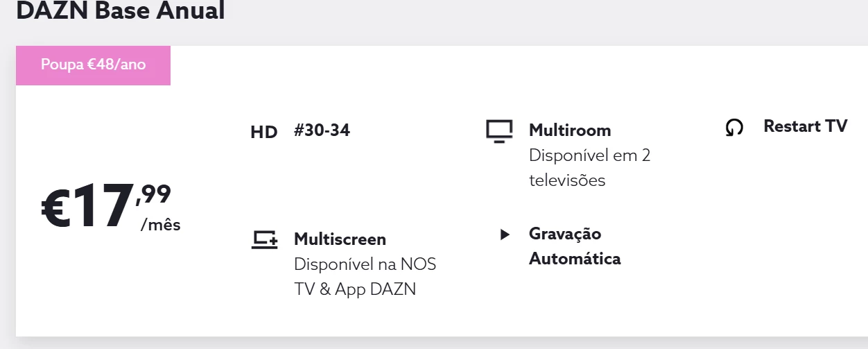Viewport: 868px width, 349px height.
Task: Click the ,99 cents superscript
Action: click(x=154, y=193)
